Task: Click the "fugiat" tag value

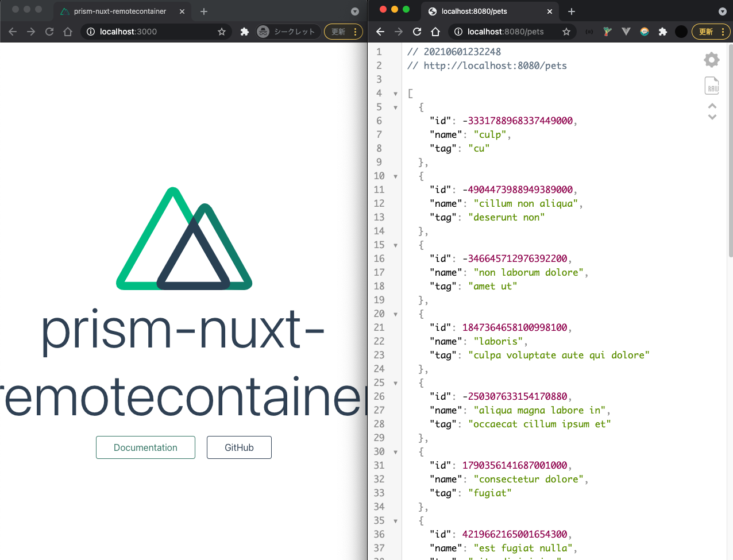Action: (x=489, y=493)
